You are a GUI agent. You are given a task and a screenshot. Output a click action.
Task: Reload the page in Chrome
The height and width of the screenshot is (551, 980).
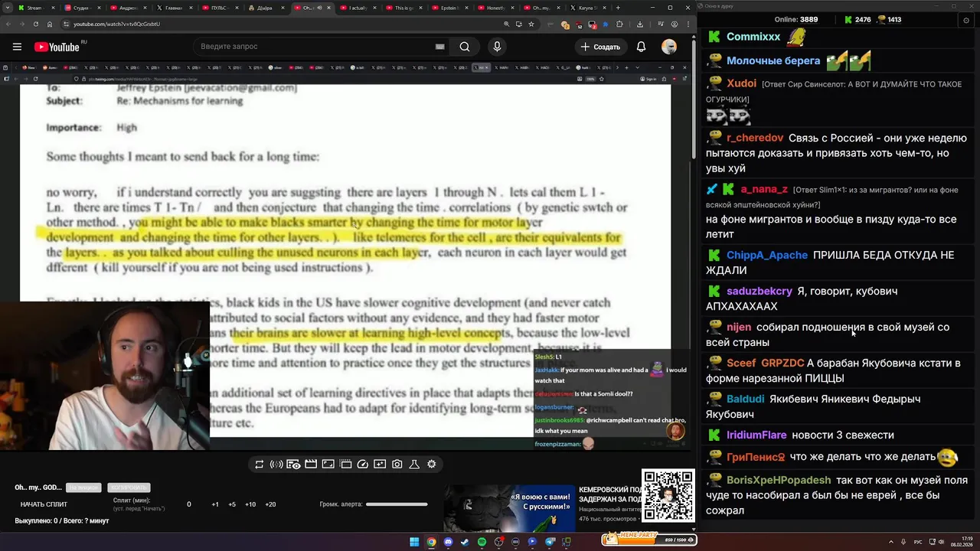pyautogui.click(x=36, y=24)
